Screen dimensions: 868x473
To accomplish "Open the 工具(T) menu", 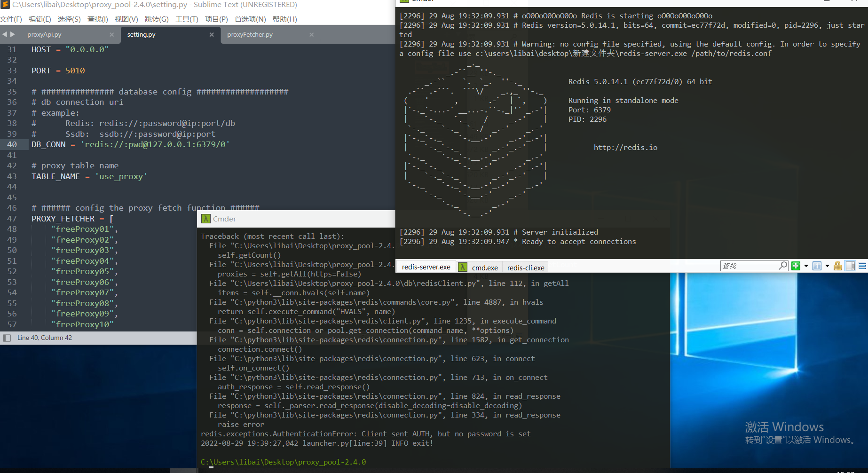I will click(187, 19).
